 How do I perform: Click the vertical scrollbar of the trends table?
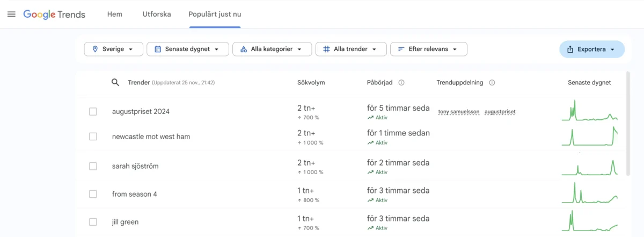[628, 124]
